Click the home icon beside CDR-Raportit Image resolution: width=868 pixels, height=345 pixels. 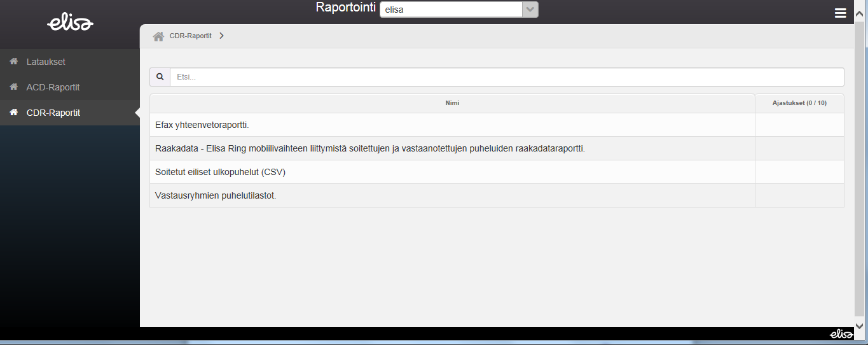coord(13,113)
